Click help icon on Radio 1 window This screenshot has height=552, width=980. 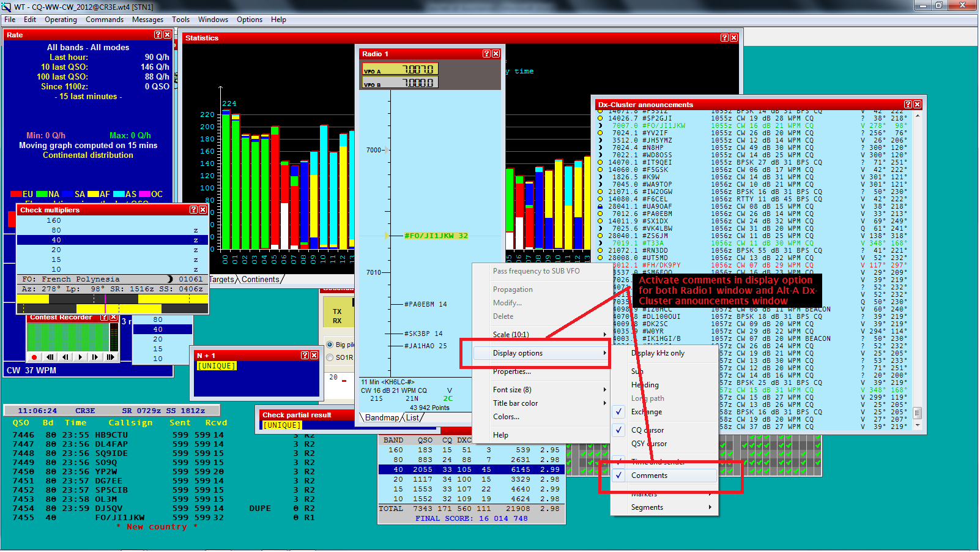pos(486,54)
